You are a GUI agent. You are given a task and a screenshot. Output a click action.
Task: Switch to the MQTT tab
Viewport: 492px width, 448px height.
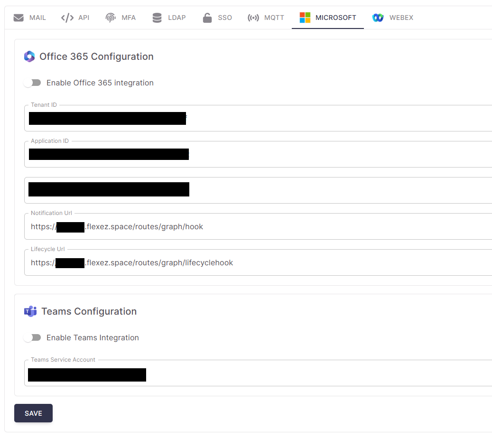pyautogui.click(x=266, y=18)
